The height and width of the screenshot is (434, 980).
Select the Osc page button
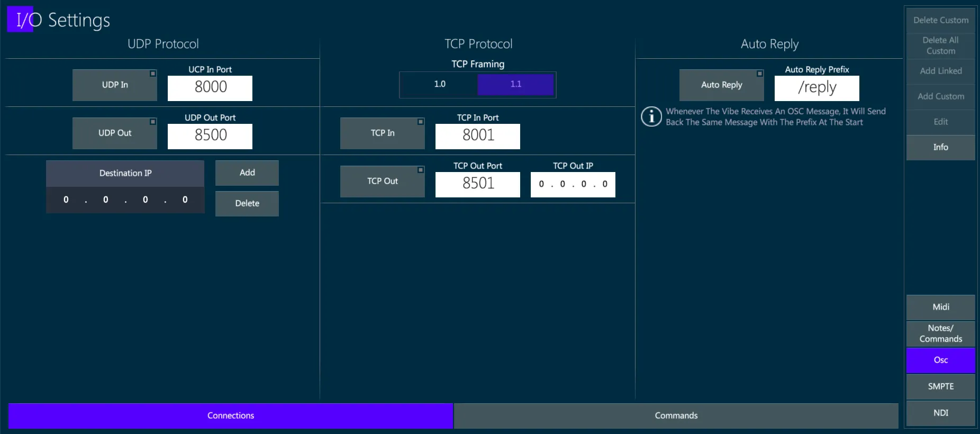click(x=941, y=360)
